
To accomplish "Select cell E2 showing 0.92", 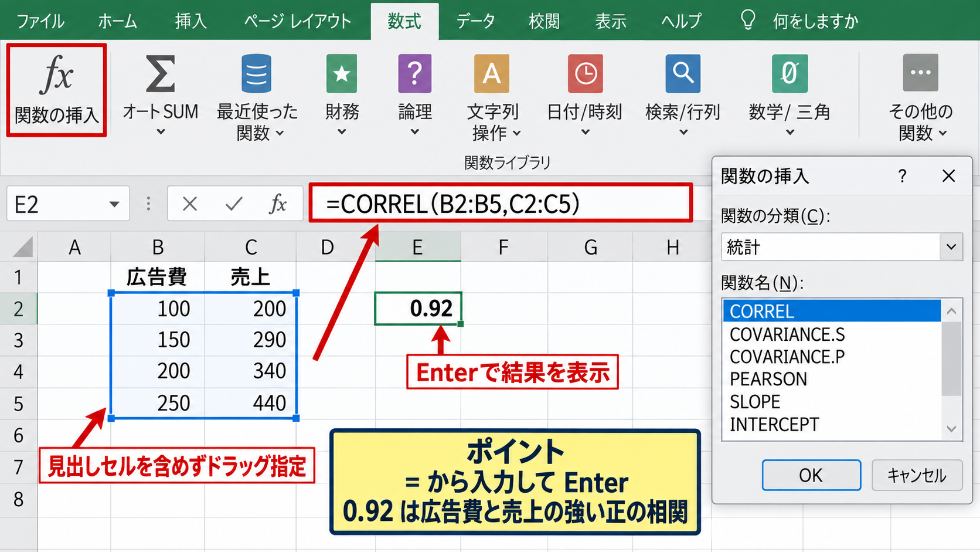I will [x=418, y=308].
